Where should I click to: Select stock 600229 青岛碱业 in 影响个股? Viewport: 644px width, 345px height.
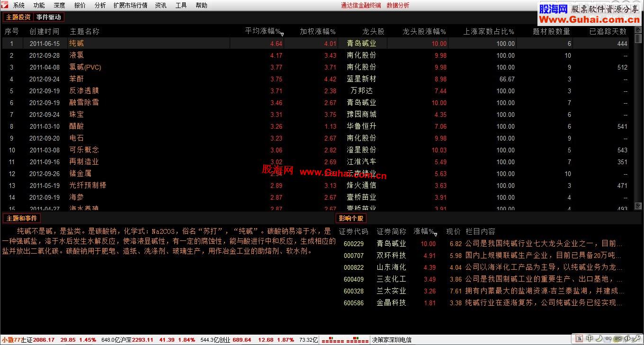(483, 243)
